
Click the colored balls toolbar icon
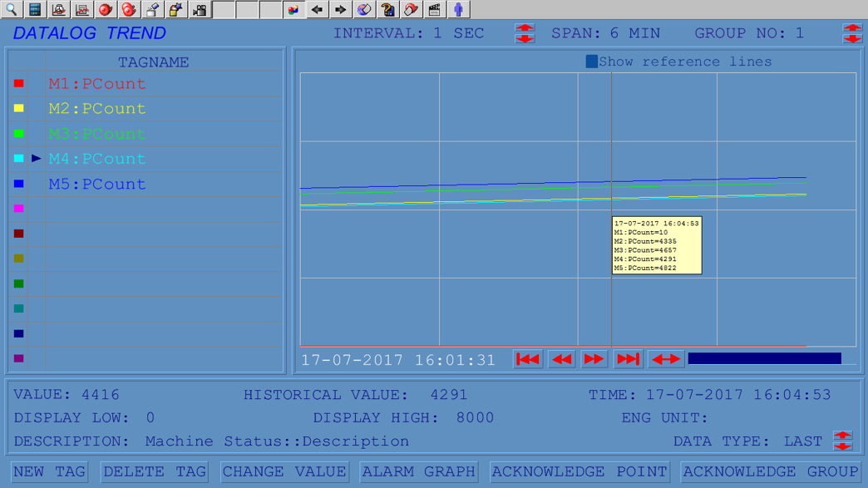pyautogui.click(x=293, y=9)
